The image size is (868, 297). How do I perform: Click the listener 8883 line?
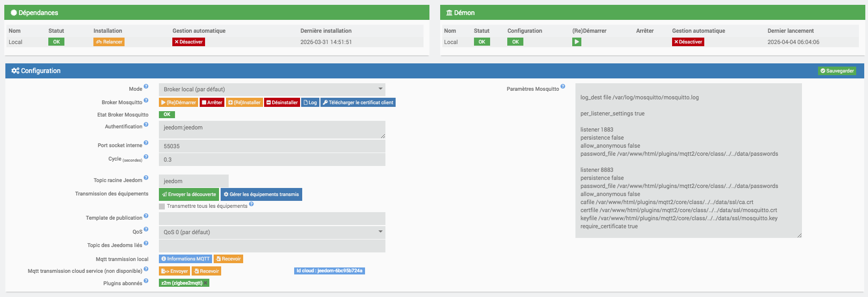pos(597,170)
